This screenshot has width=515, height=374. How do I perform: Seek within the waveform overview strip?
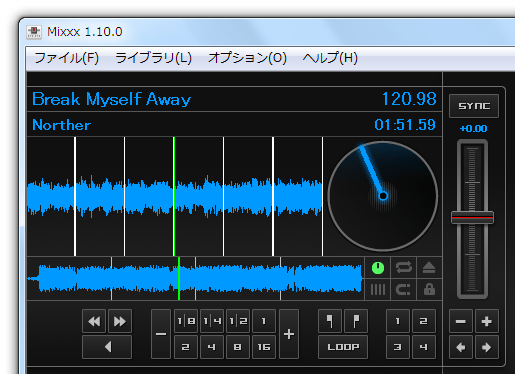click(x=196, y=279)
